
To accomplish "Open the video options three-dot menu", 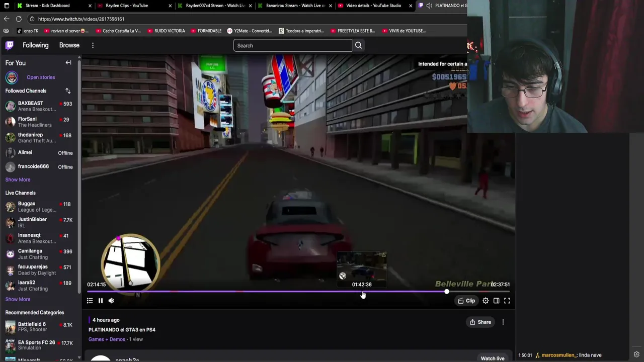I will (503, 322).
